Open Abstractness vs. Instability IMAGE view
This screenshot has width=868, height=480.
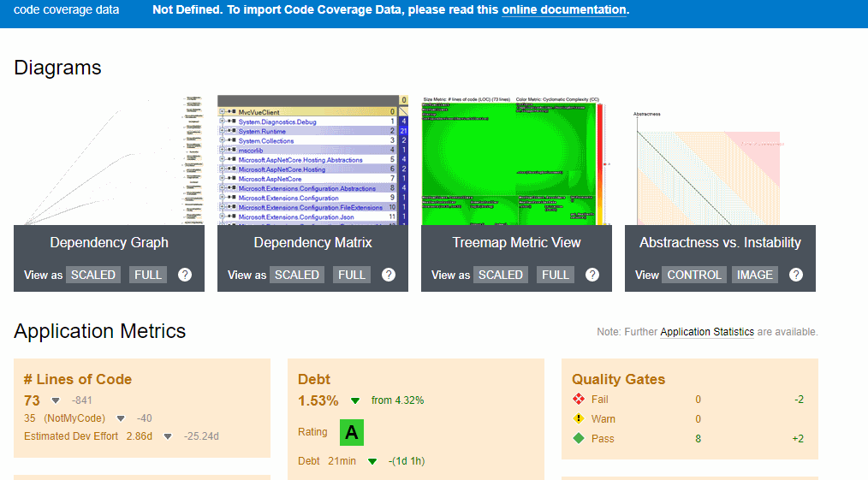754,275
